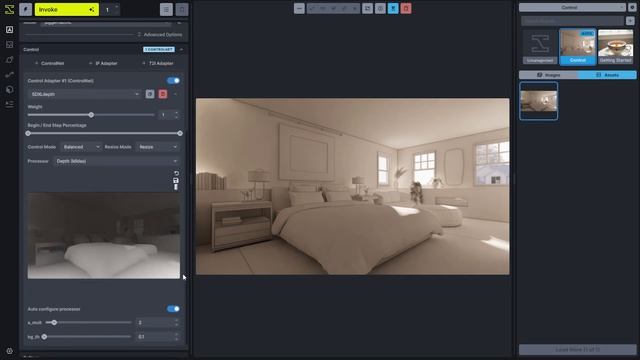Click the depth map control image preview
The width and height of the screenshot is (640, 360).
coord(104,236)
